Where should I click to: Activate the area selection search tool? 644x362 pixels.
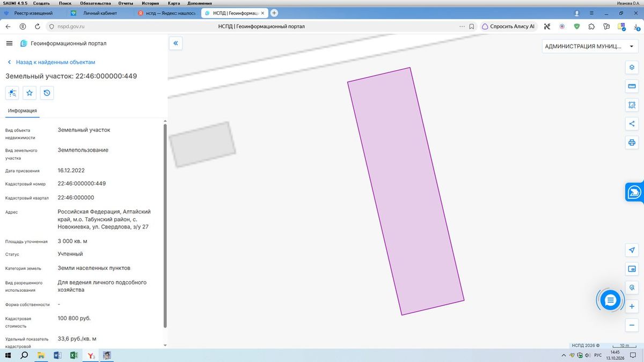[632, 105]
